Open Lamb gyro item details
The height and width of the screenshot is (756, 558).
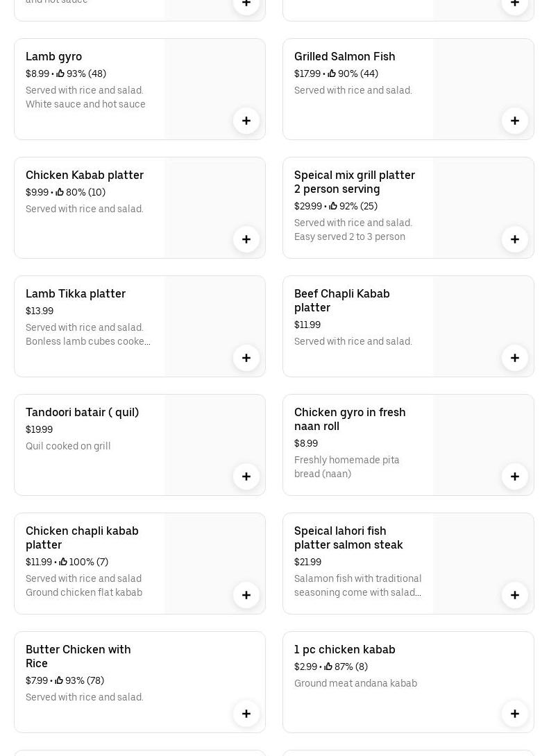(x=54, y=57)
